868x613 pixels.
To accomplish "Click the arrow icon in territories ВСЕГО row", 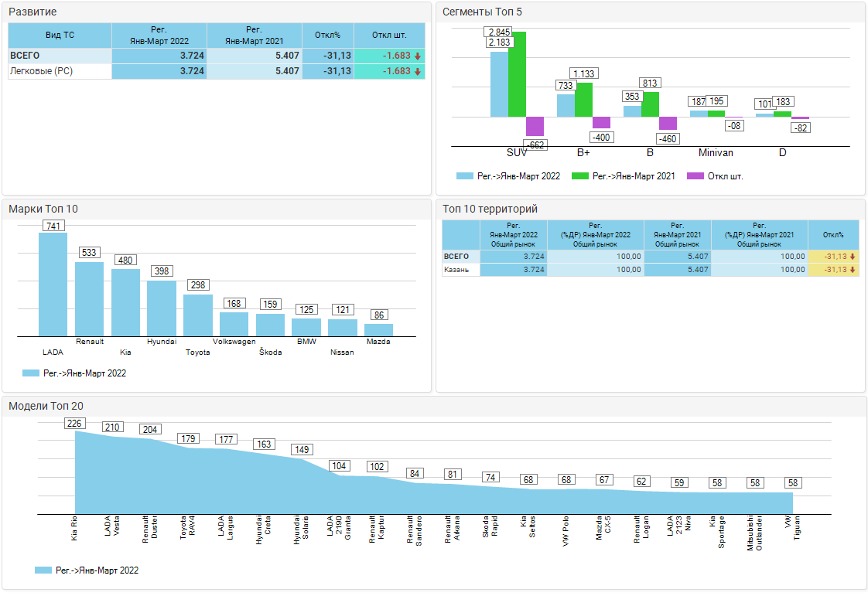I will 853,257.
